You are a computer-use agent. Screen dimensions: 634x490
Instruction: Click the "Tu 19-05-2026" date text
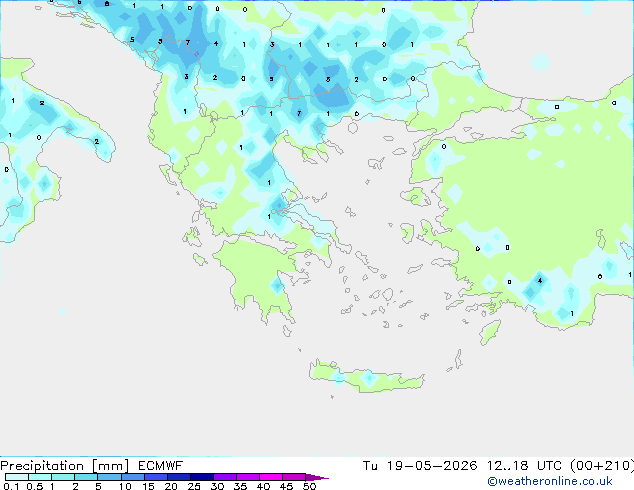point(420,466)
